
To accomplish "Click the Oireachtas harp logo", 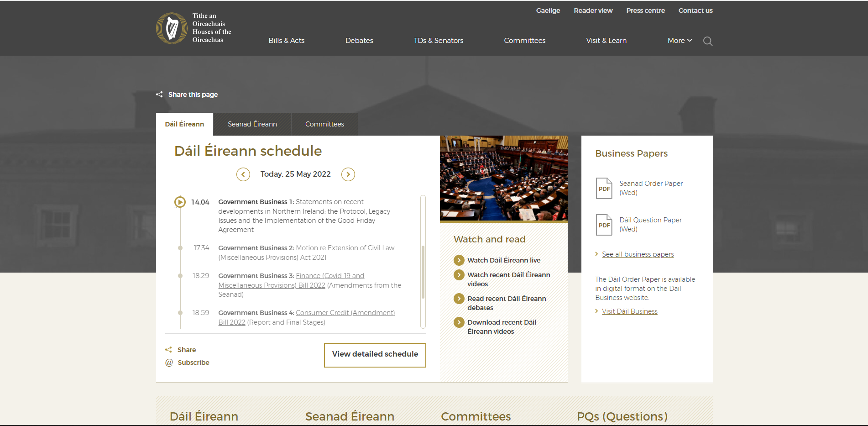I will click(x=172, y=28).
